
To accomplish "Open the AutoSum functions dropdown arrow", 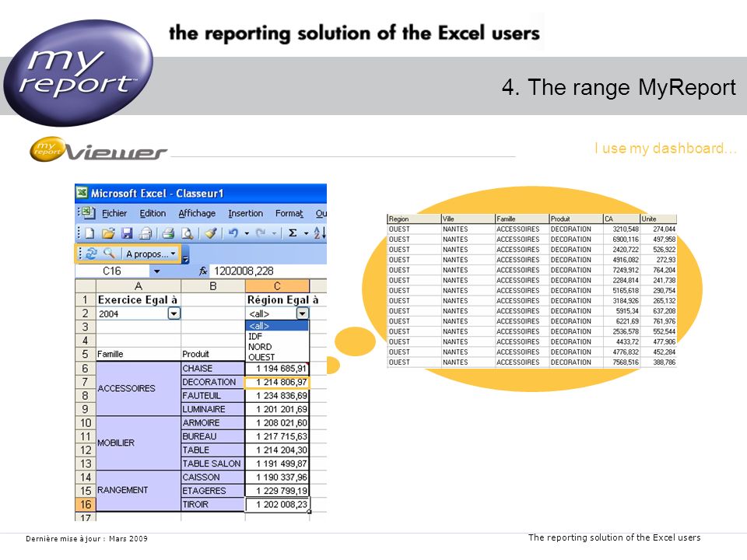I will (x=306, y=233).
